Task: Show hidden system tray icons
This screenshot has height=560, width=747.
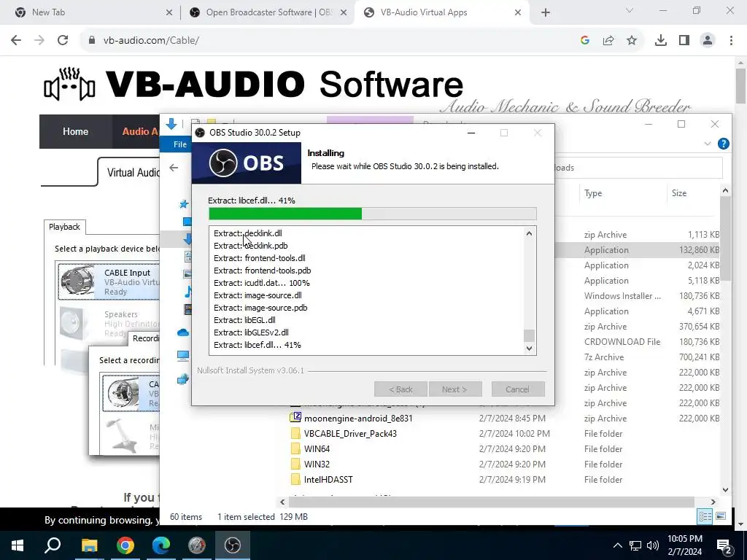Action: click(617, 545)
